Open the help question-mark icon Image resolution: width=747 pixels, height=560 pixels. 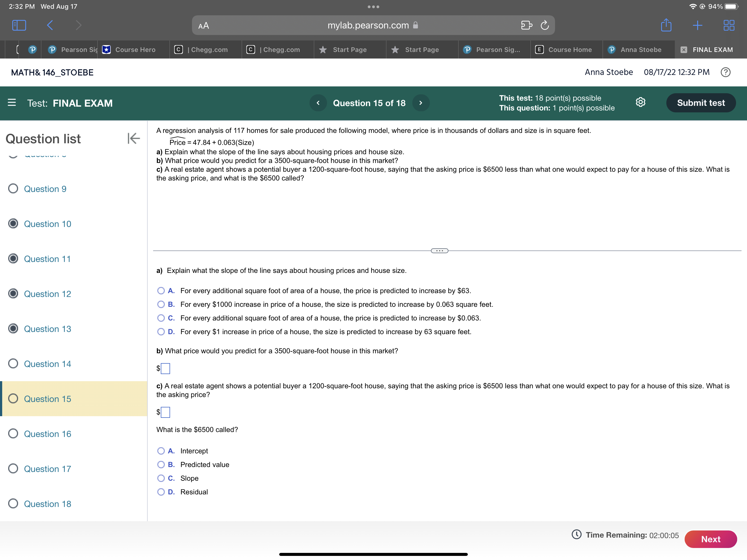726,72
